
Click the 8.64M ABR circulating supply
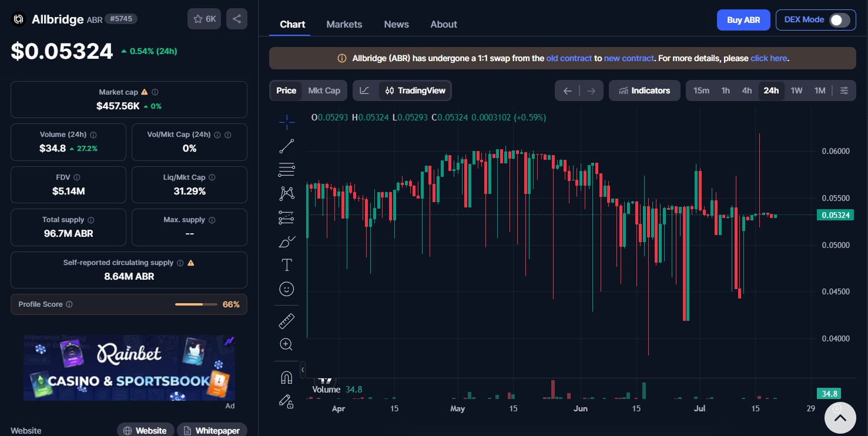[129, 276]
